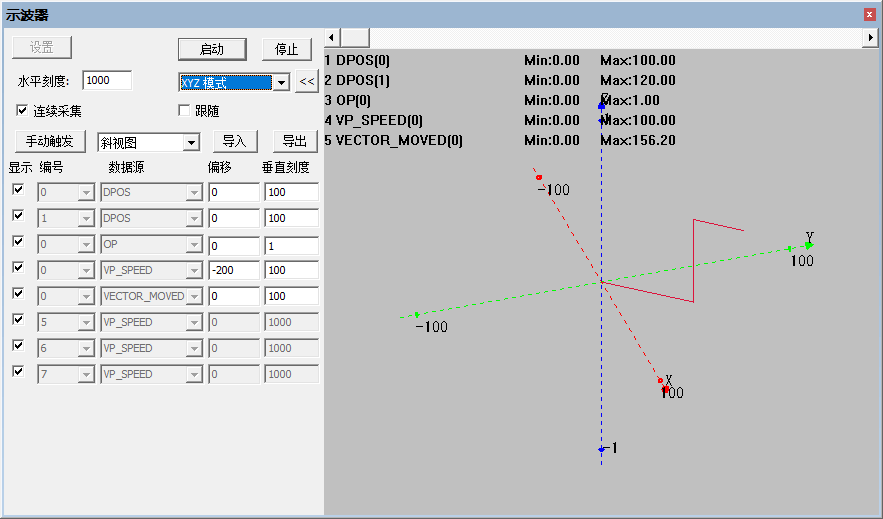Screen dimensions: 883x519
Task: Click the 水平刻度 input field showing 1000
Action: click(107, 80)
